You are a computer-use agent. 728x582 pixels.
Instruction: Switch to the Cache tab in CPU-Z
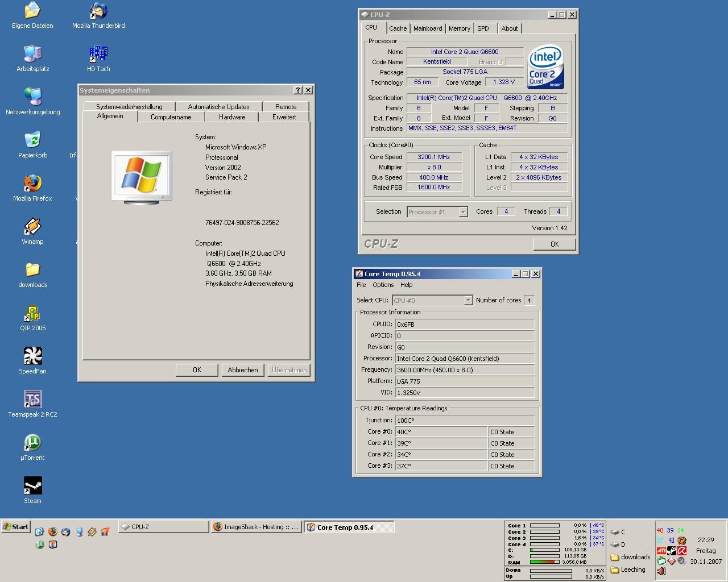(398, 28)
